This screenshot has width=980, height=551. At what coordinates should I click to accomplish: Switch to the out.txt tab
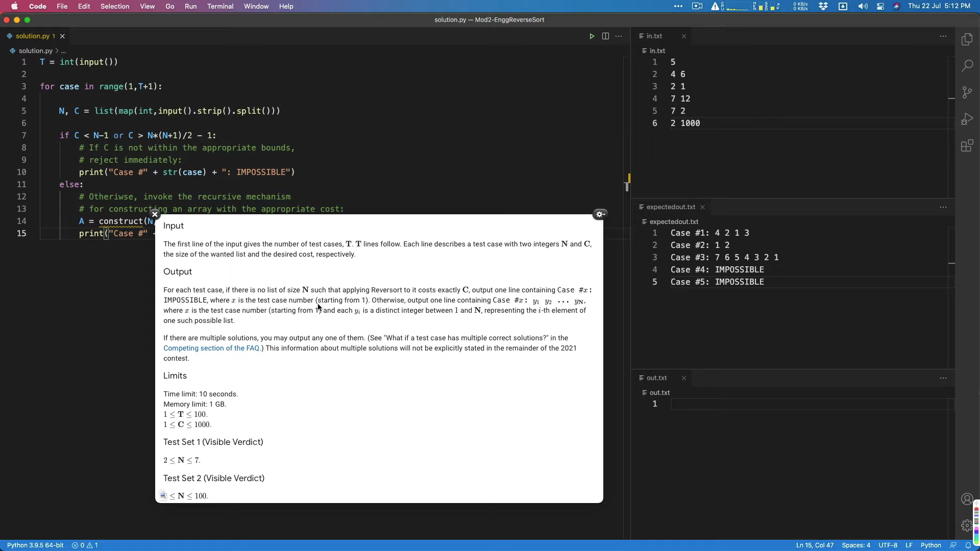[x=656, y=378]
